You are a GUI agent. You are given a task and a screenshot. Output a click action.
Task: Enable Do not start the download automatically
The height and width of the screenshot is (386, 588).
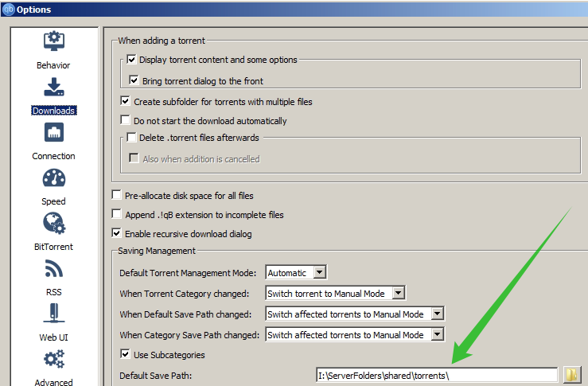click(x=126, y=121)
